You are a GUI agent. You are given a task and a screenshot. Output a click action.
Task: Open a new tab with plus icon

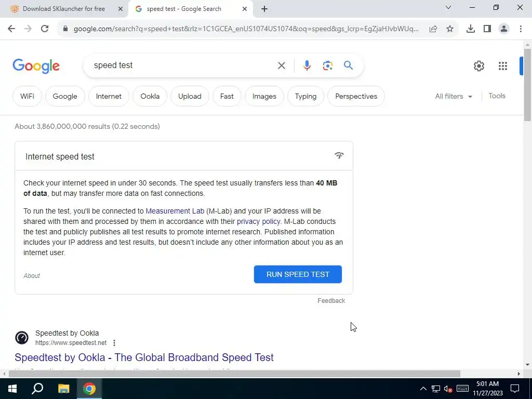[x=264, y=9]
